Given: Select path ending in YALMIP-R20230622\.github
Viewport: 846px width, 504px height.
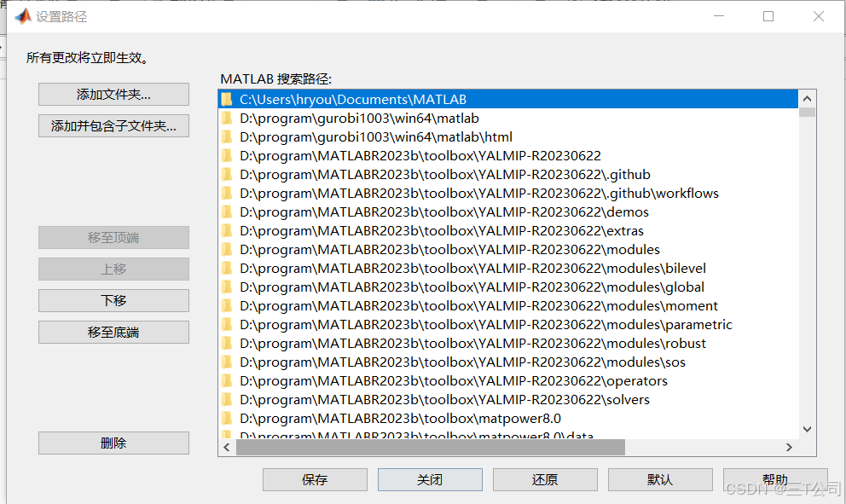Looking at the screenshot, I should (508, 174).
